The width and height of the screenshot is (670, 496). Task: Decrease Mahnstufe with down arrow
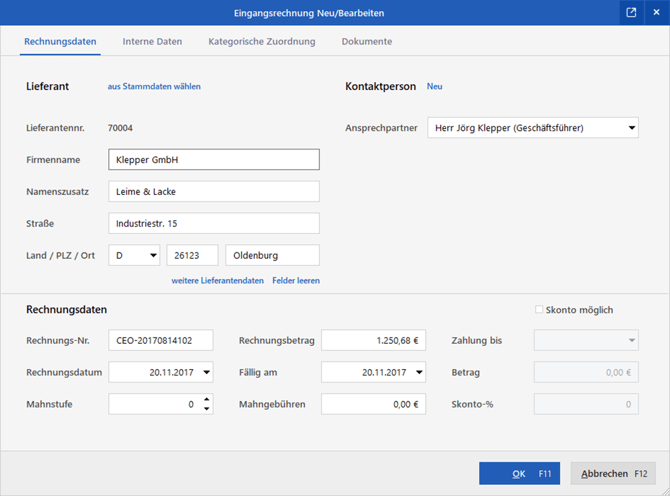206,409
